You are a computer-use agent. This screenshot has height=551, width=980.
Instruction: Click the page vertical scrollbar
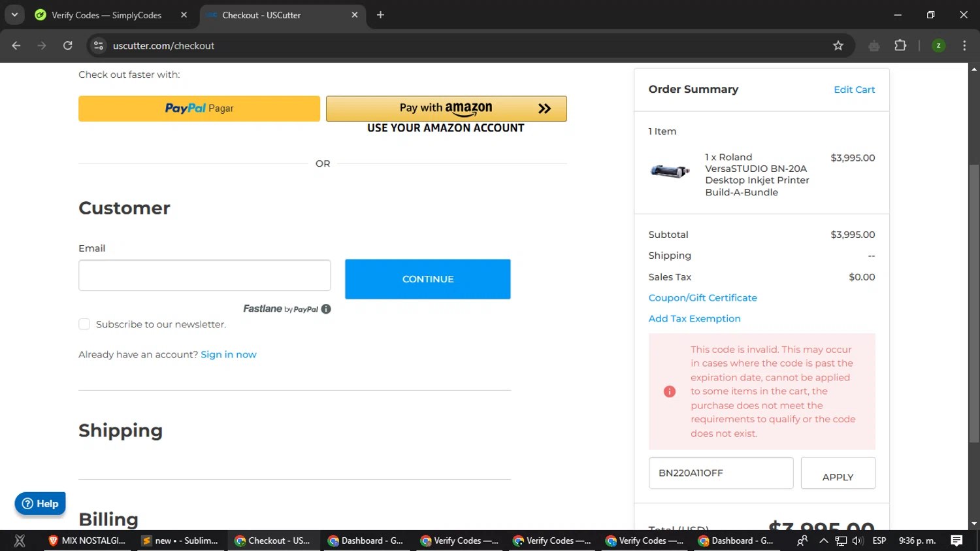coord(973,294)
